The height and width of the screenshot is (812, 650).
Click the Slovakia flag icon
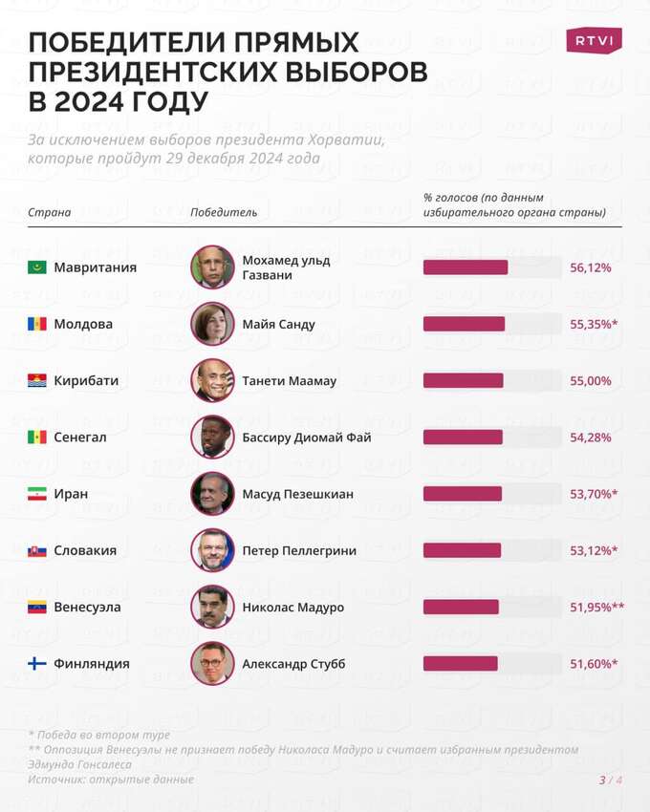pos(37,550)
